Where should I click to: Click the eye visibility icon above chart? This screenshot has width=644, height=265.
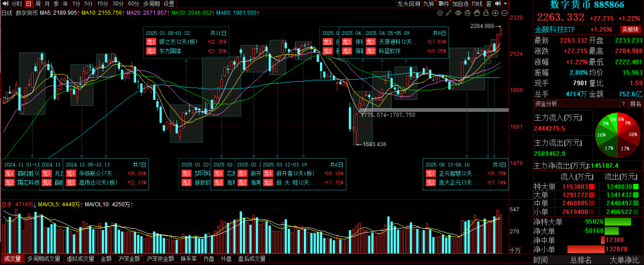[458, 13]
